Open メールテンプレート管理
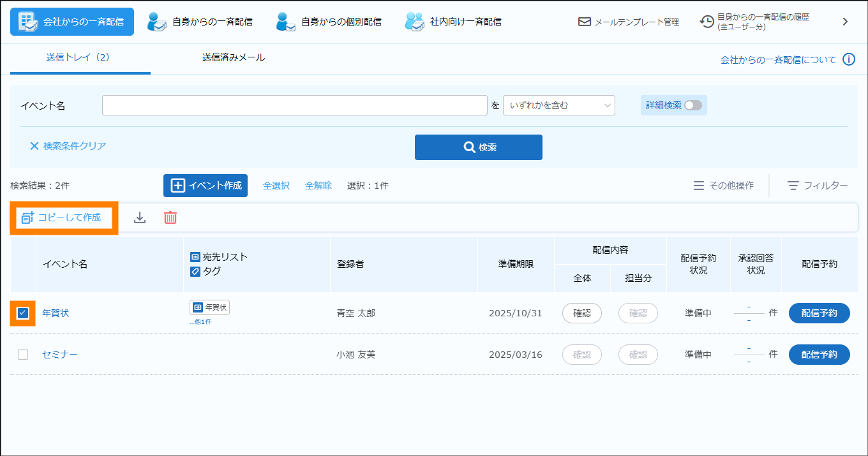This screenshot has width=868, height=456. tap(629, 22)
